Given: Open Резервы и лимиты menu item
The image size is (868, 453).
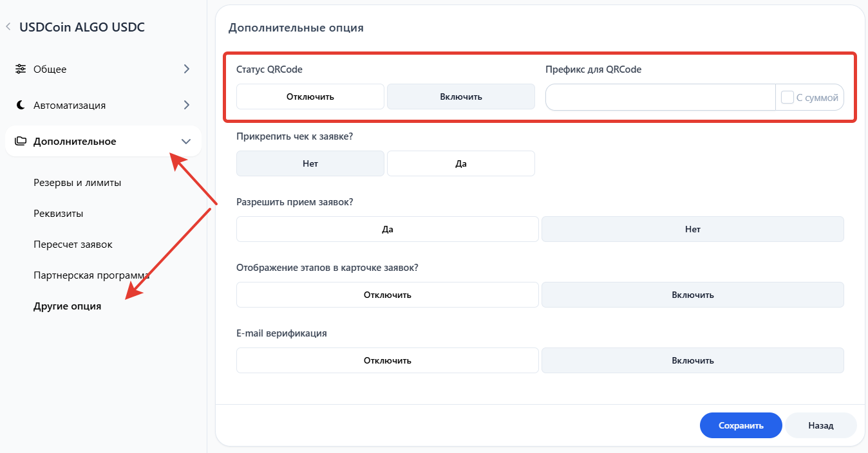Looking at the screenshot, I should 77,183.
